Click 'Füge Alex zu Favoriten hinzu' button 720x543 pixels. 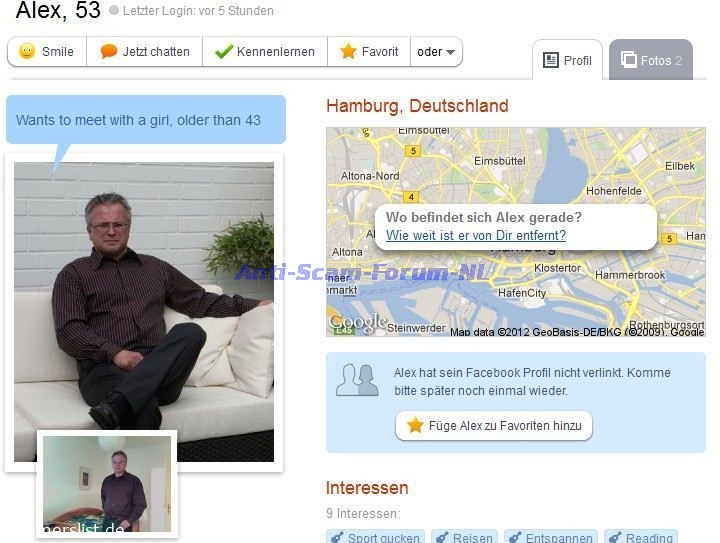[x=494, y=425]
